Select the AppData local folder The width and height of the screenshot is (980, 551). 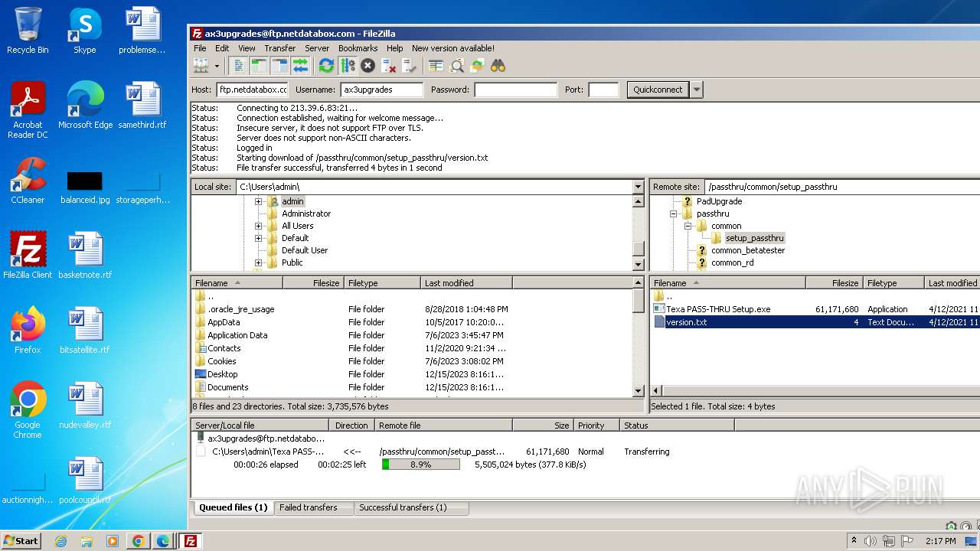pyautogui.click(x=224, y=322)
